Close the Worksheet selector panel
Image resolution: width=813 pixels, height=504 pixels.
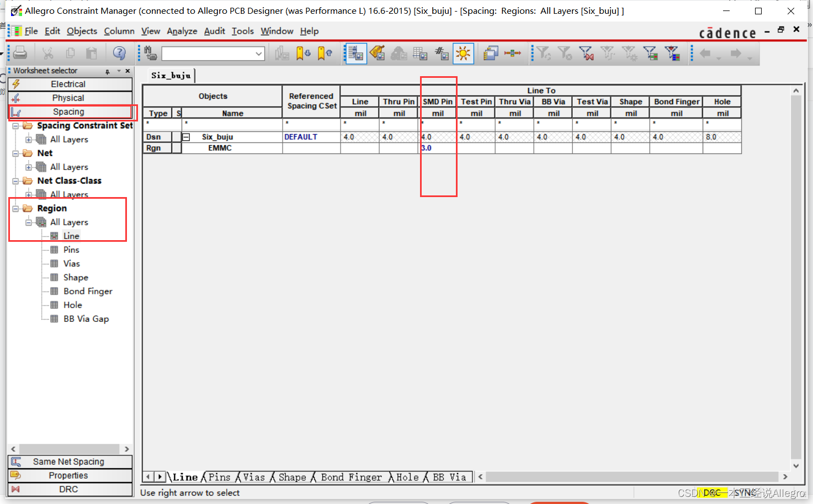tap(127, 71)
